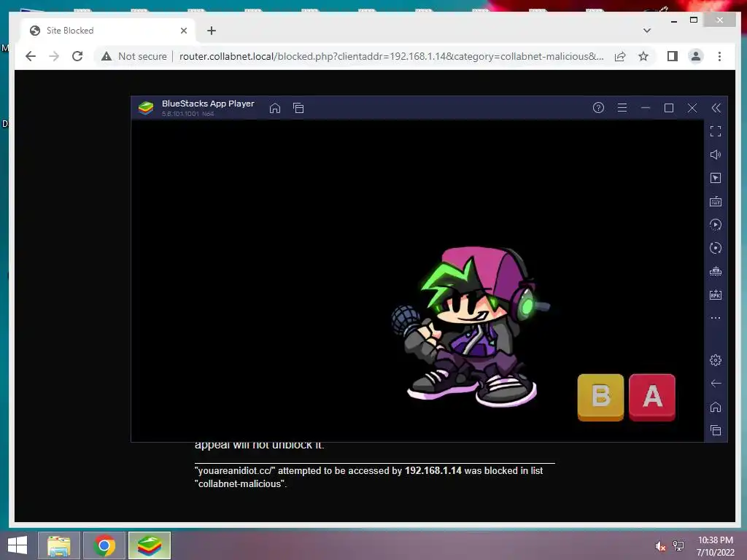Open recent apps icon in BlueStacks sidebar
The height and width of the screenshot is (560, 747).
716,430
